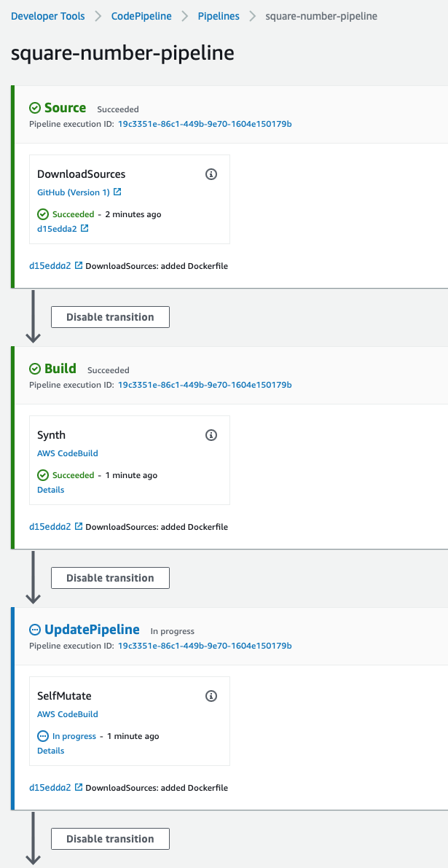Screen dimensions: 448x868
Task: View Details of Synth build action
Action: [51, 490]
